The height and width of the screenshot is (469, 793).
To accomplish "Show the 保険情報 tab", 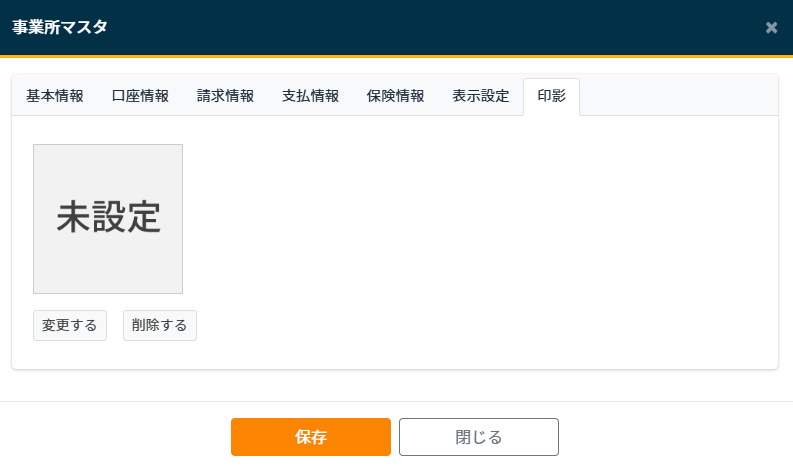I will pos(395,96).
